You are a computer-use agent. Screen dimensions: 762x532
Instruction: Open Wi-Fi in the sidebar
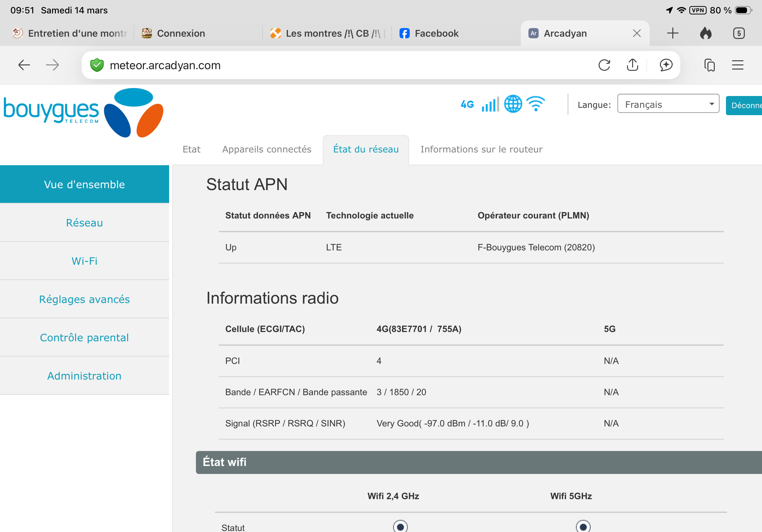84,261
